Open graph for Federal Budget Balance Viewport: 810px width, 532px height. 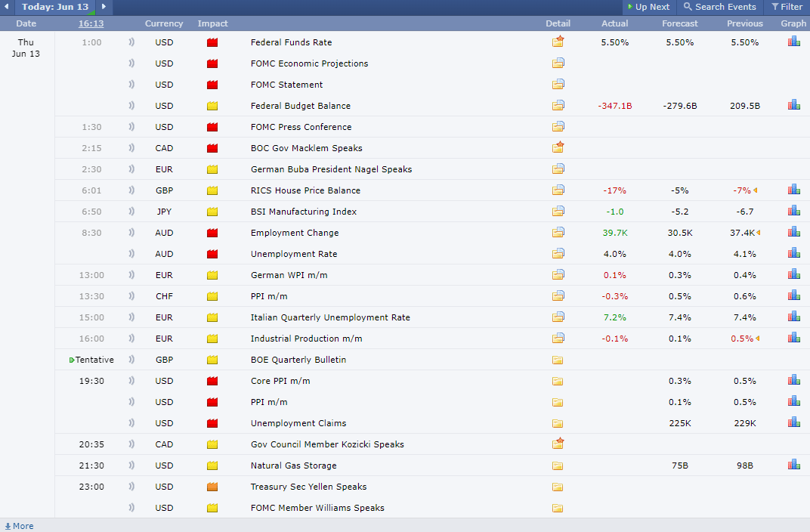(x=794, y=105)
